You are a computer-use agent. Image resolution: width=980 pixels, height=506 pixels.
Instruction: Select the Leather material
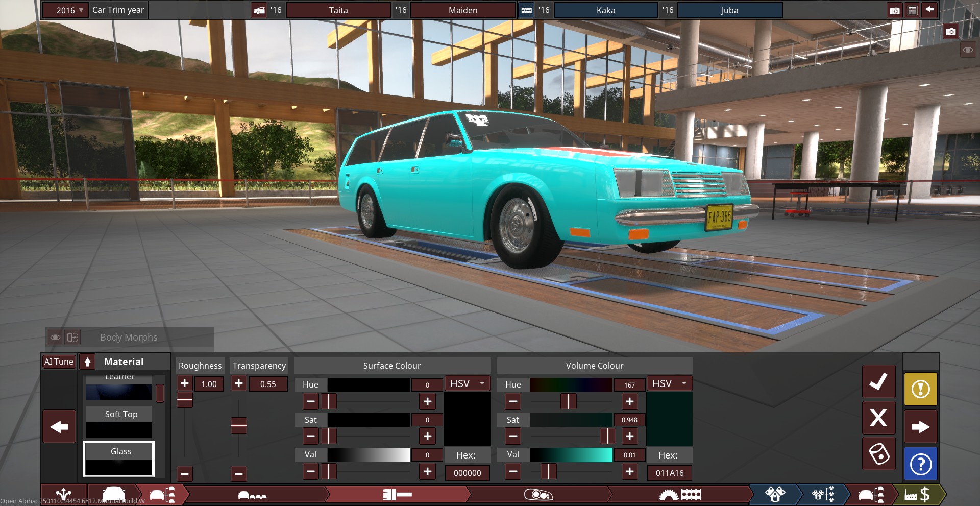coord(119,387)
